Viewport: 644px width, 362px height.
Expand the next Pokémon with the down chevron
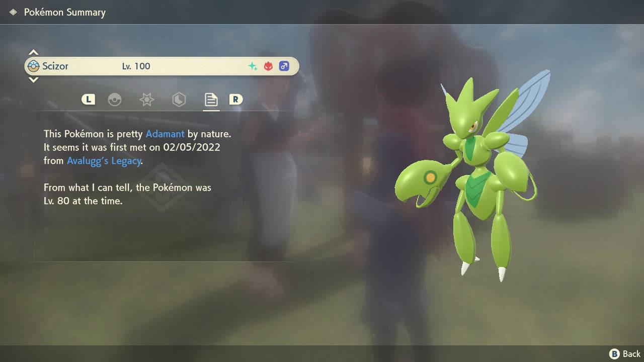coord(33,80)
